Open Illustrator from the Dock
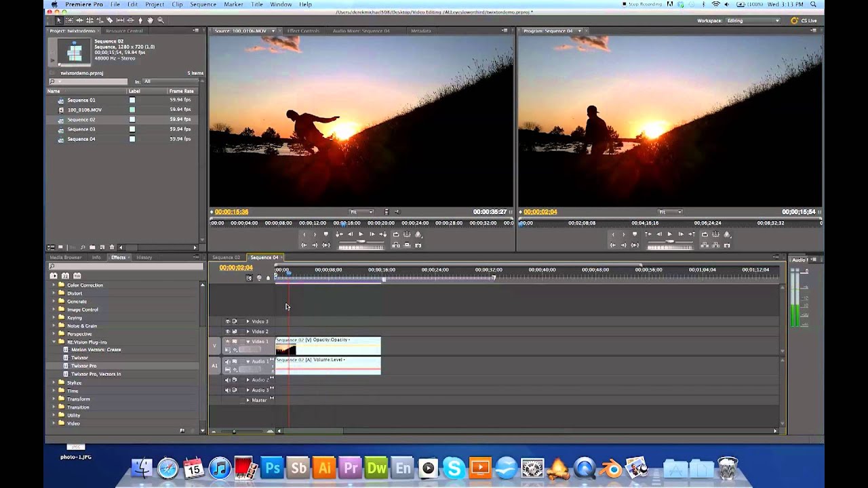Viewport: 868px width, 488px height. (325, 468)
